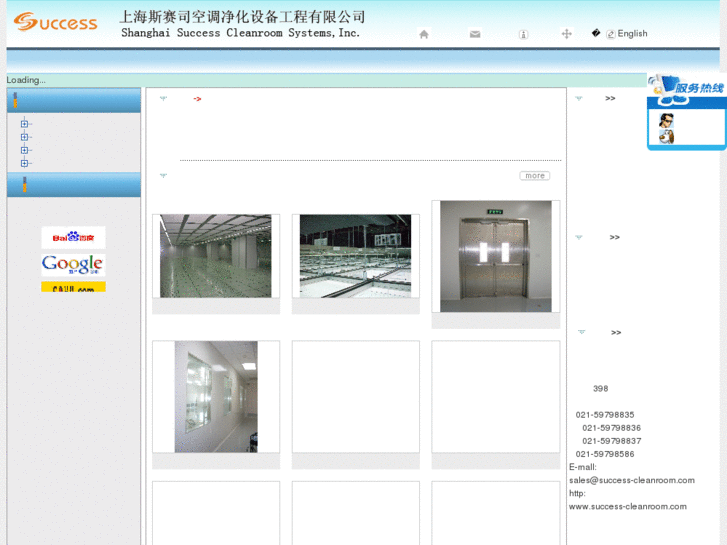
Task: Click the yellow banner below Google logo
Action: click(73, 287)
